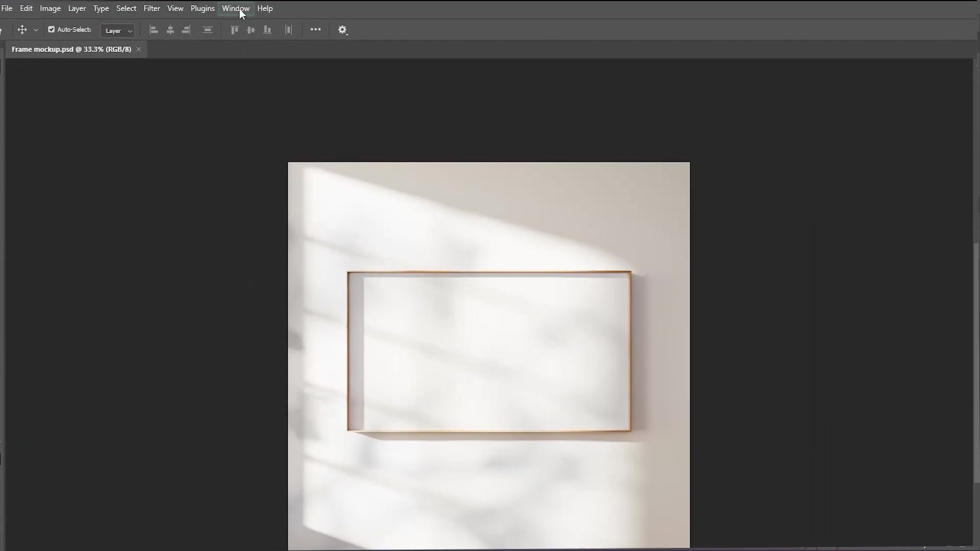Expand the Move tool options chevron

point(36,30)
